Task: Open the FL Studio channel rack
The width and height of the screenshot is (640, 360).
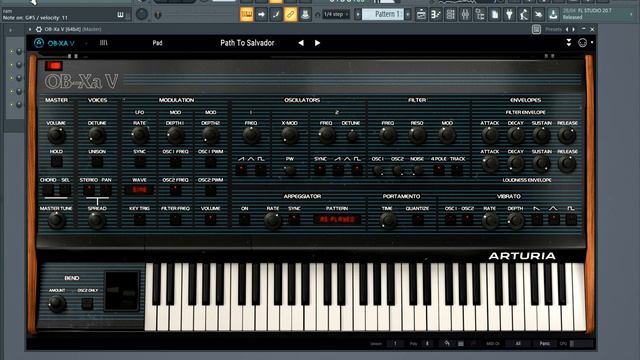Action: point(450,15)
